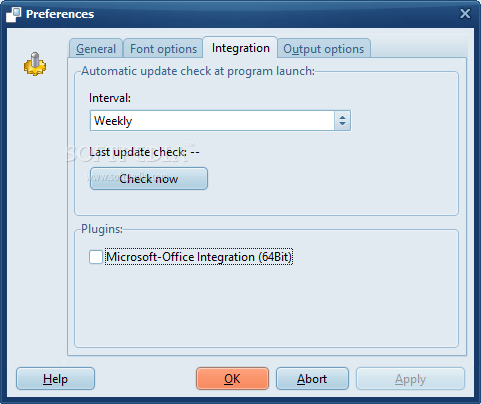Screen dimensions: 481x404
Task: Expand the Interval list using its arrow button
Action: point(342,121)
